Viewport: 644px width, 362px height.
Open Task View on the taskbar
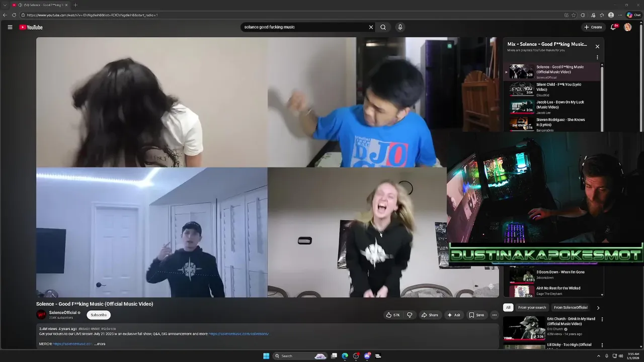(x=334, y=356)
